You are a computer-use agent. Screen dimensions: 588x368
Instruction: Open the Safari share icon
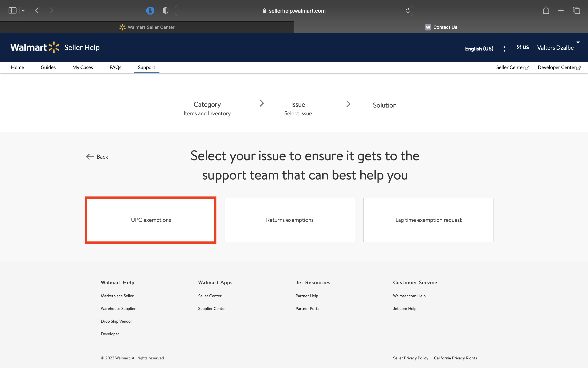546,10
